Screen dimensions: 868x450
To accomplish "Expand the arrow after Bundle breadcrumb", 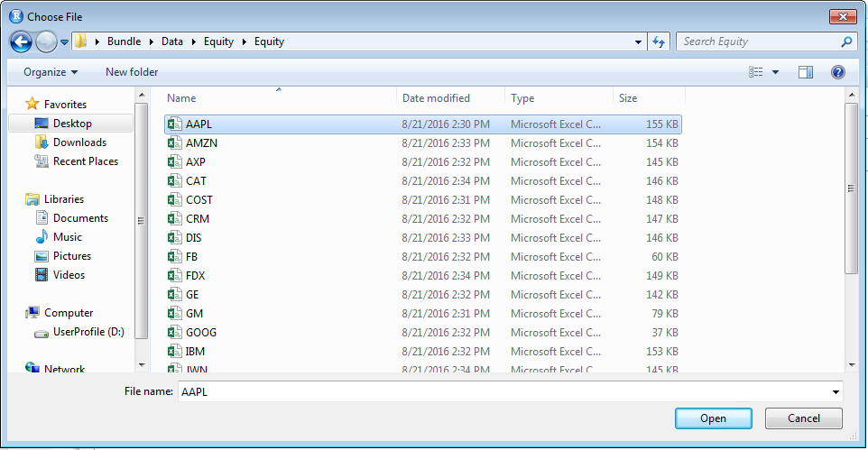I will point(151,41).
